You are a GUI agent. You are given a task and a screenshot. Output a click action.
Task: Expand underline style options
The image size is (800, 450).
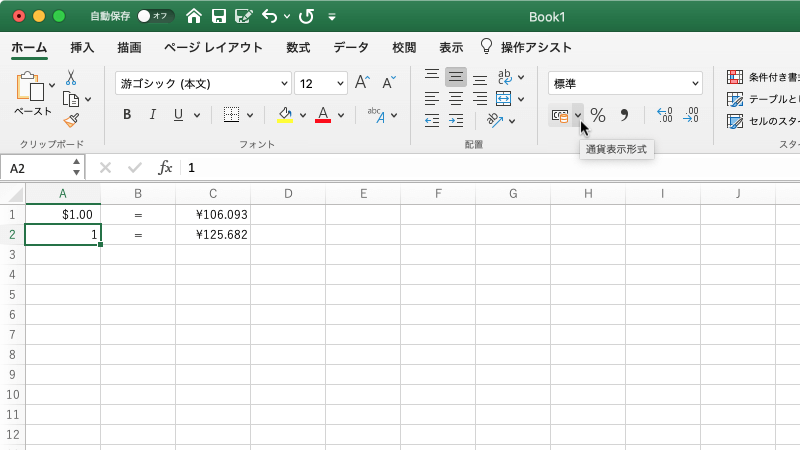point(197,115)
